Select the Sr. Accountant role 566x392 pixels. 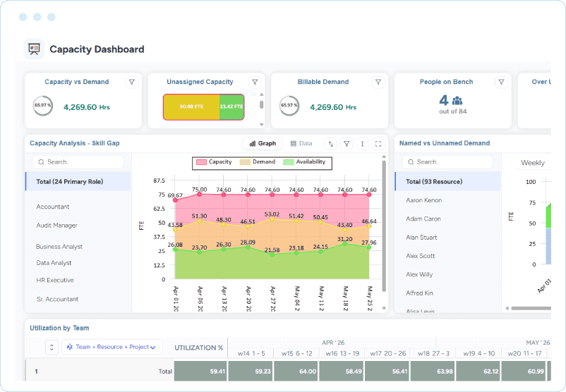[x=57, y=299]
